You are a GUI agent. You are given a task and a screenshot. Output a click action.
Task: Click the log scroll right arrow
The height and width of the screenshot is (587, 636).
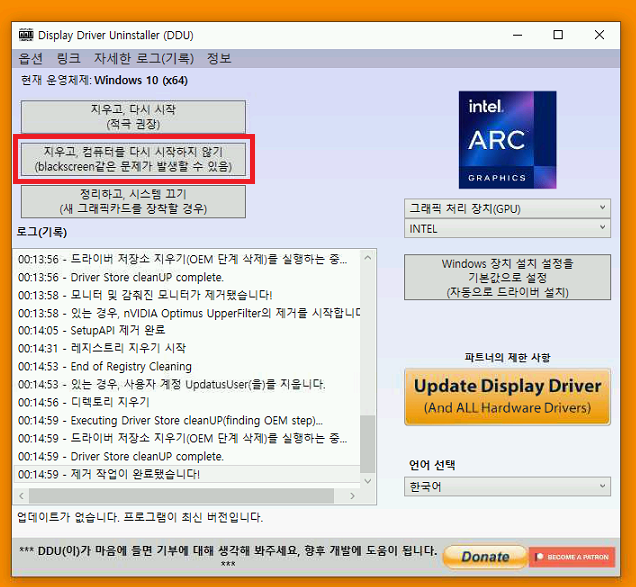352,496
